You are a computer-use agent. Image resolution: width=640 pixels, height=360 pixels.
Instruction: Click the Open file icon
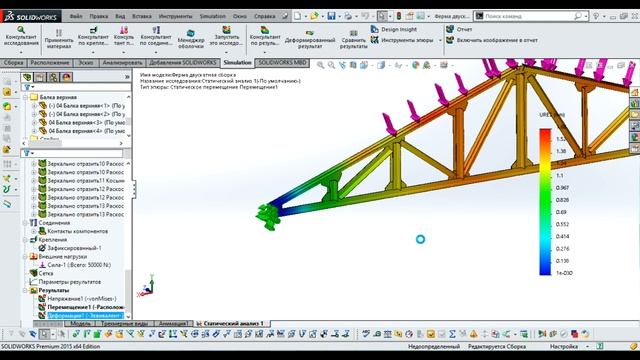point(314,16)
